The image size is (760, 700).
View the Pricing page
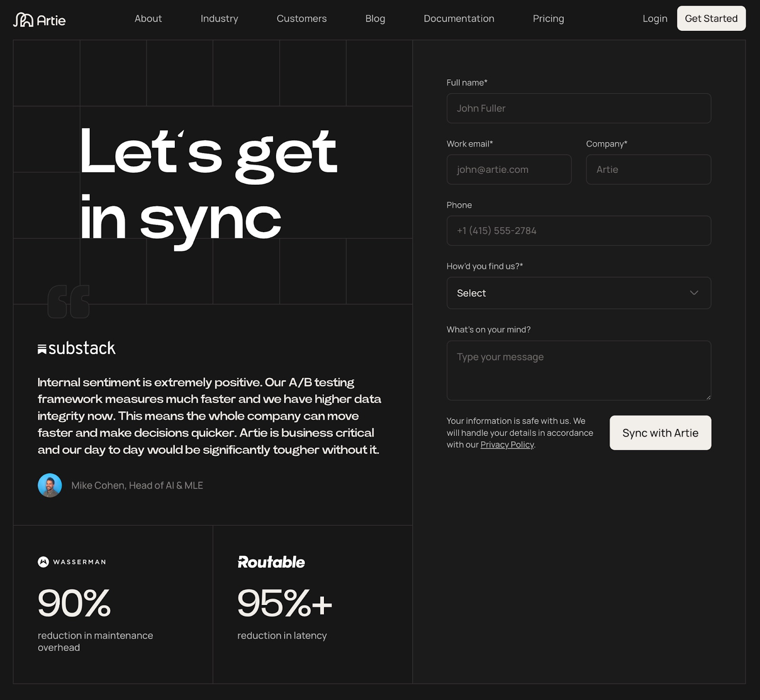click(x=548, y=19)
